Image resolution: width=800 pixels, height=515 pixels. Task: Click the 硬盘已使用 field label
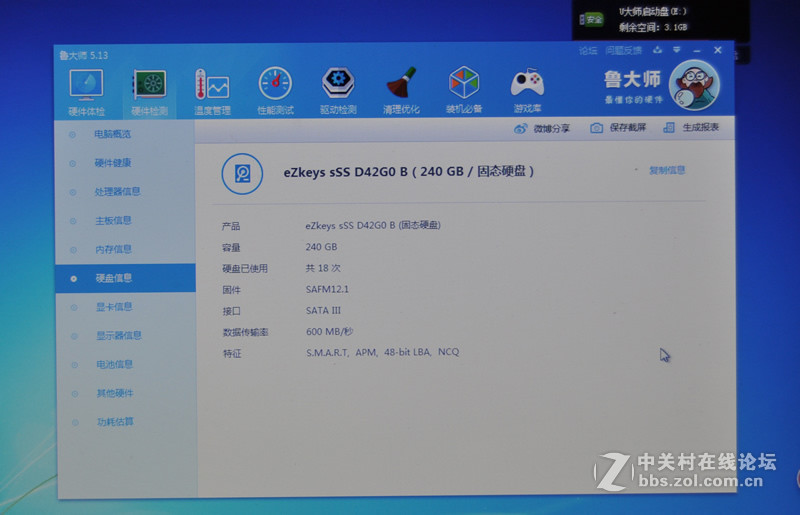(x=245, y=268)
